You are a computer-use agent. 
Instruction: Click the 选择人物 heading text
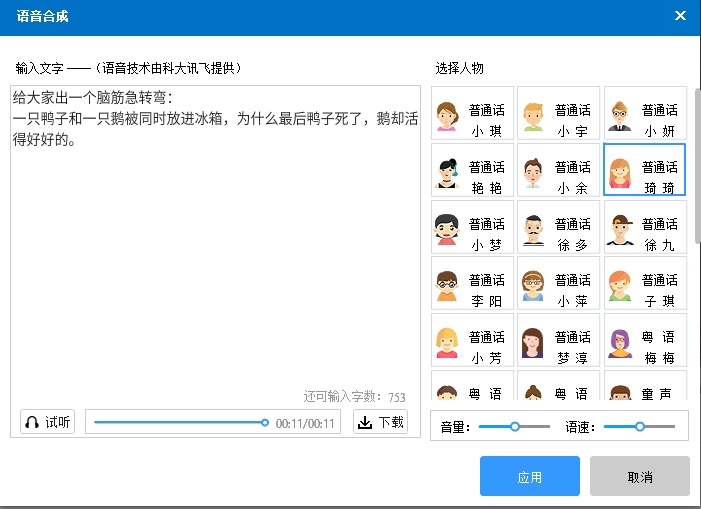460,68
